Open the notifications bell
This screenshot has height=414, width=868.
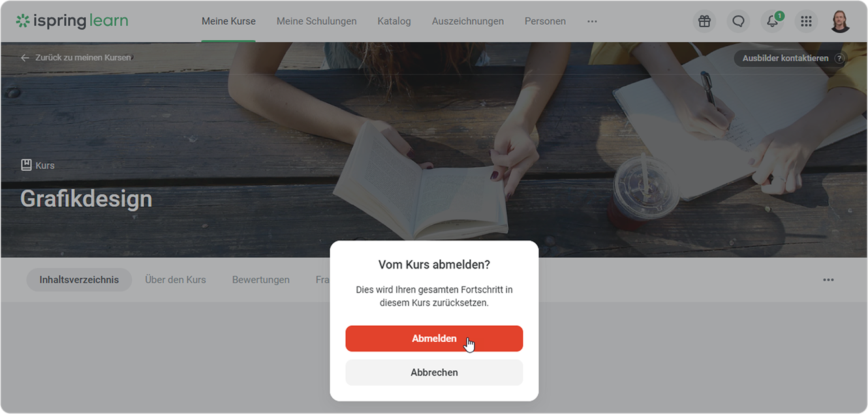click(772, 22)
